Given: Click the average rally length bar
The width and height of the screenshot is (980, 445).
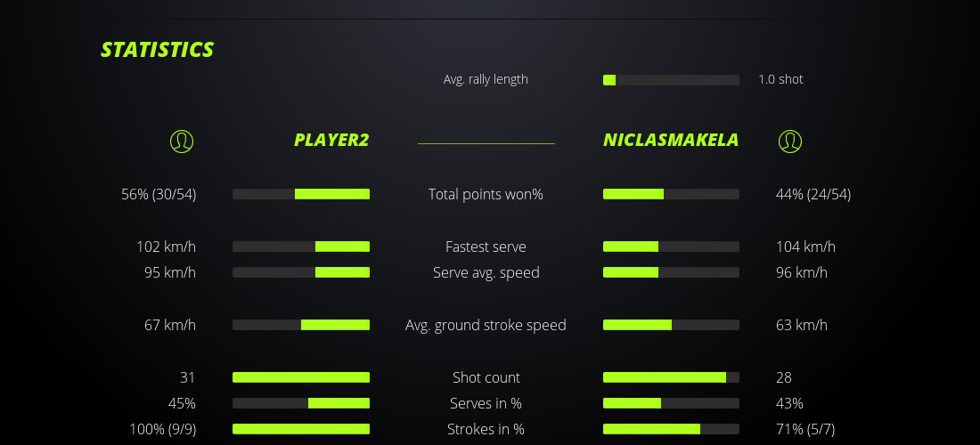Looking at the screenshot, I should [671, 80].
